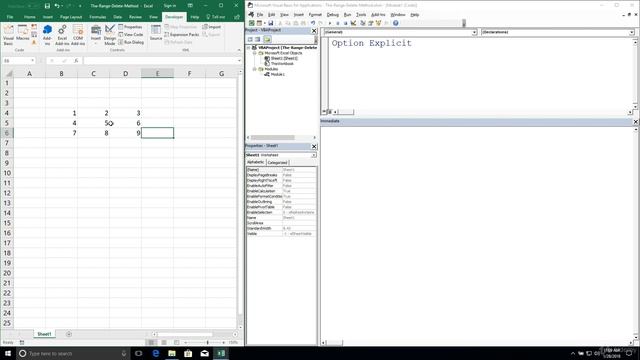Click View Microsoft Excel icon in VBA toolbar
Screen dimensions: 640x360
point(251,23)
